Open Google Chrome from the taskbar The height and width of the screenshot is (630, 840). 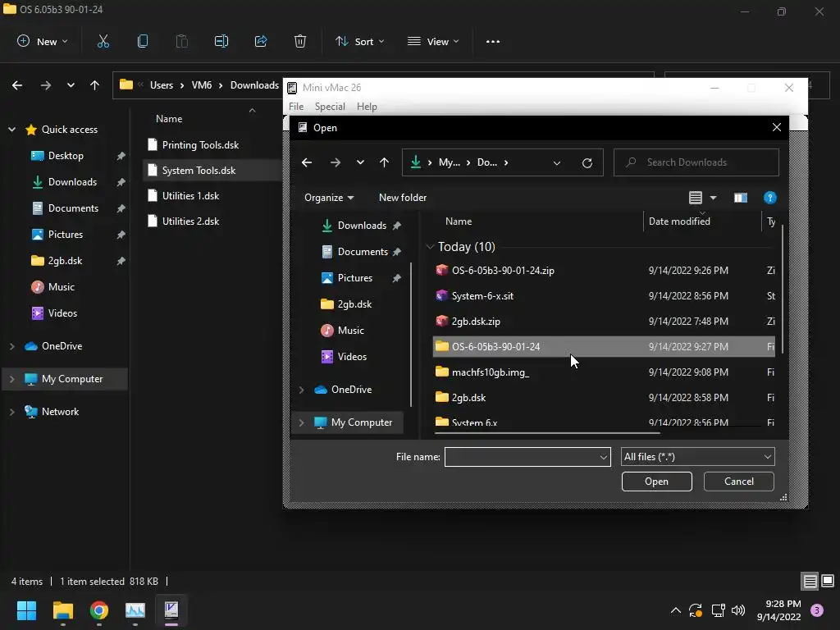pyautogui.click(x=99, y=610)
